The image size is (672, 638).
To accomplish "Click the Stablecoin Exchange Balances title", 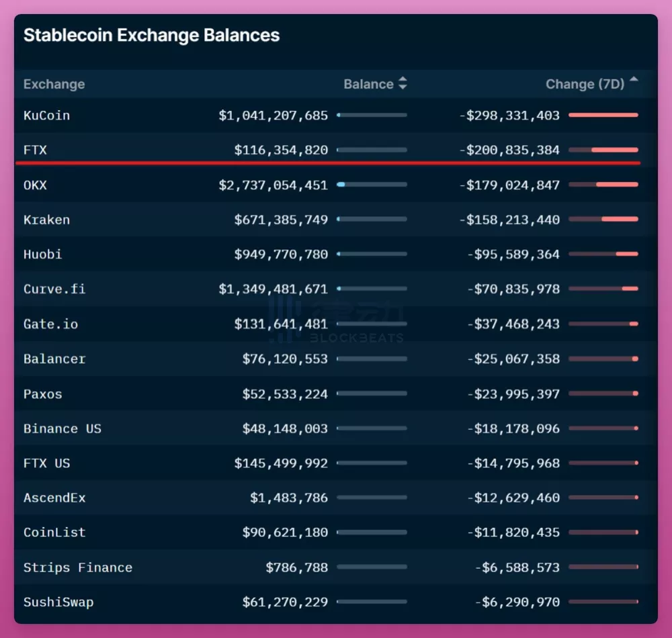I will coord(151,36).
